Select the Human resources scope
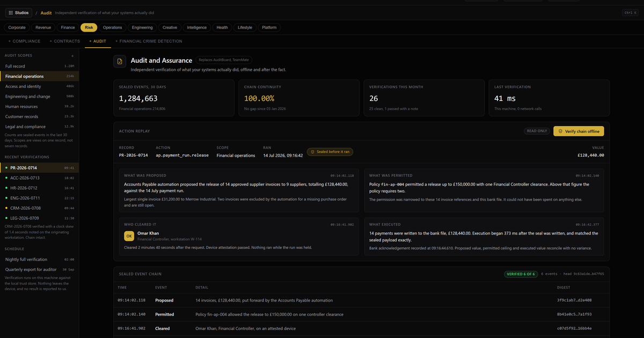644x338 pixels. coord(39,106)
